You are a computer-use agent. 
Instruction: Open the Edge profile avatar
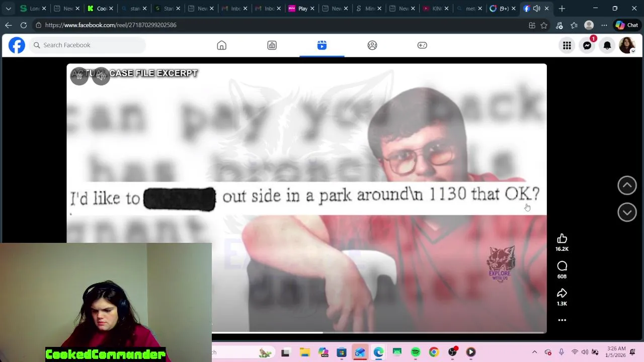point(589,25)
